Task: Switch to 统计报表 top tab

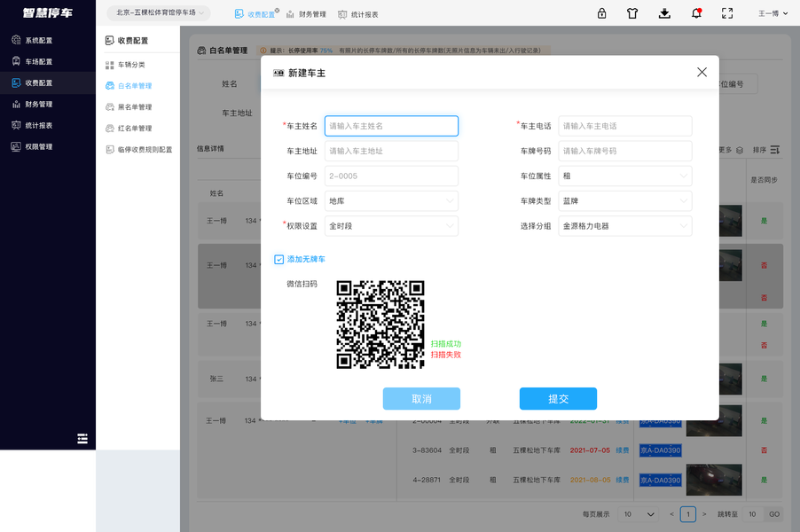Action: pyautogui.click(x=358, y=14)
